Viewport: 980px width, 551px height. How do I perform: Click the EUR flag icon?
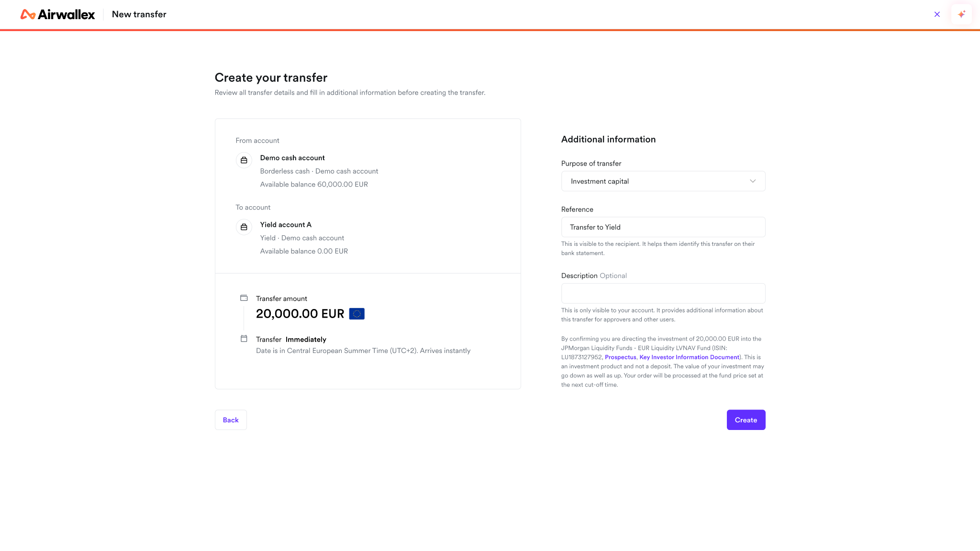click(357, 314)
